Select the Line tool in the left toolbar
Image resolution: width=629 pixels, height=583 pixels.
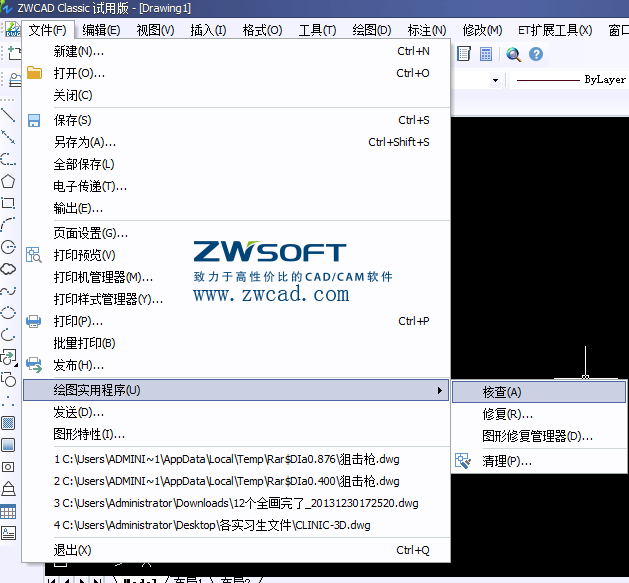pos(8,115)
